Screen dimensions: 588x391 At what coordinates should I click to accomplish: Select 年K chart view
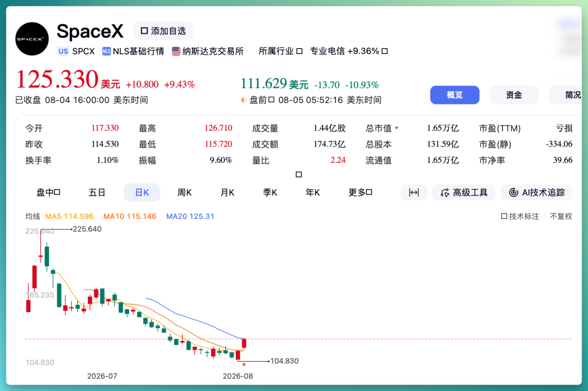pos(313,192)
